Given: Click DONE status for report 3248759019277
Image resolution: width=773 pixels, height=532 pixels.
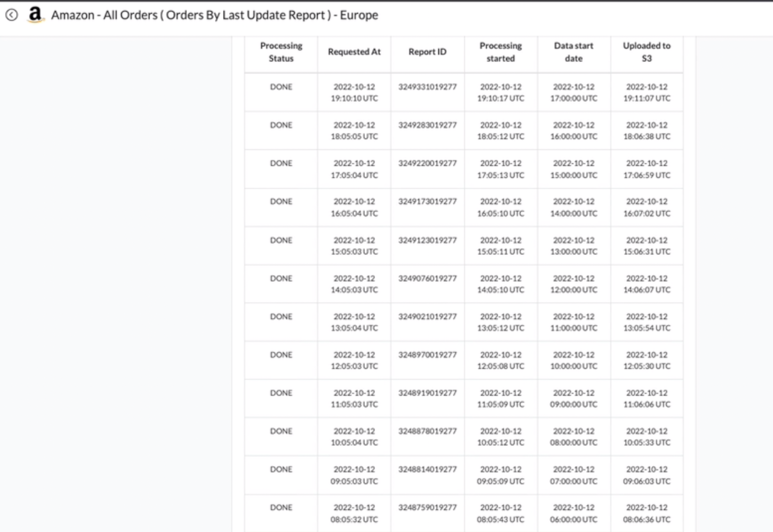Looking at the screenshot, I should pyautogui.click(x=281, y=508).
